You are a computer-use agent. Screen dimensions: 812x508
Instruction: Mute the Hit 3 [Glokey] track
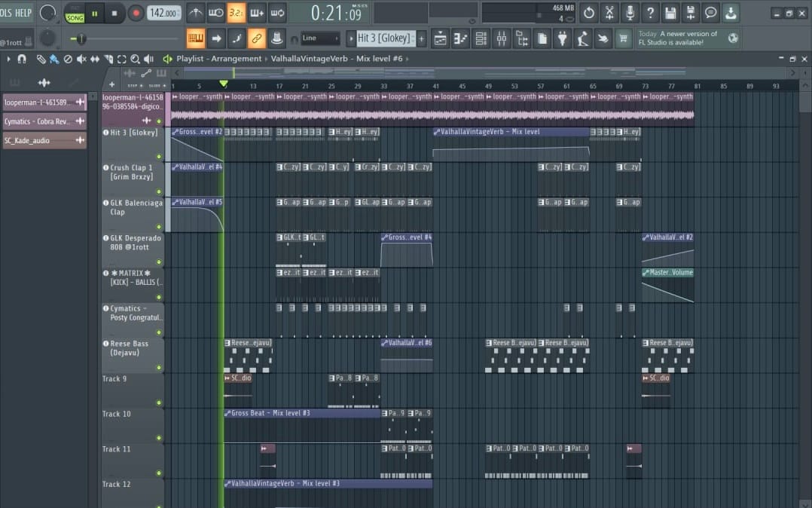tap(159, 156)
